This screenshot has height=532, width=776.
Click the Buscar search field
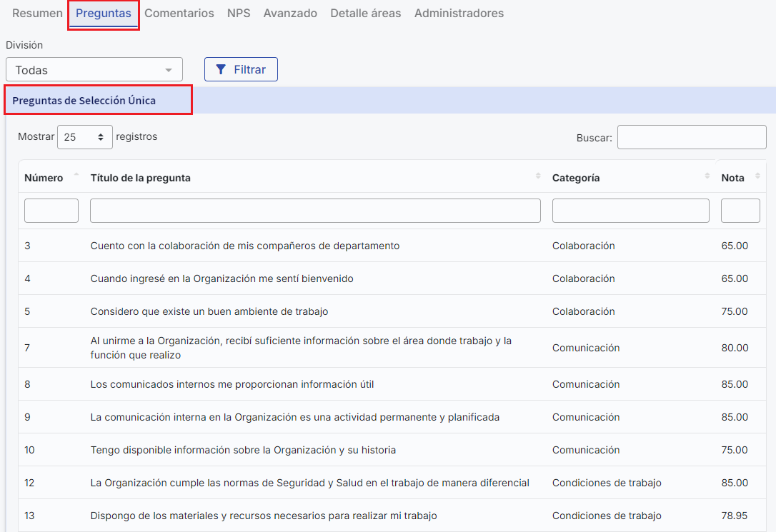coord(691,137)
